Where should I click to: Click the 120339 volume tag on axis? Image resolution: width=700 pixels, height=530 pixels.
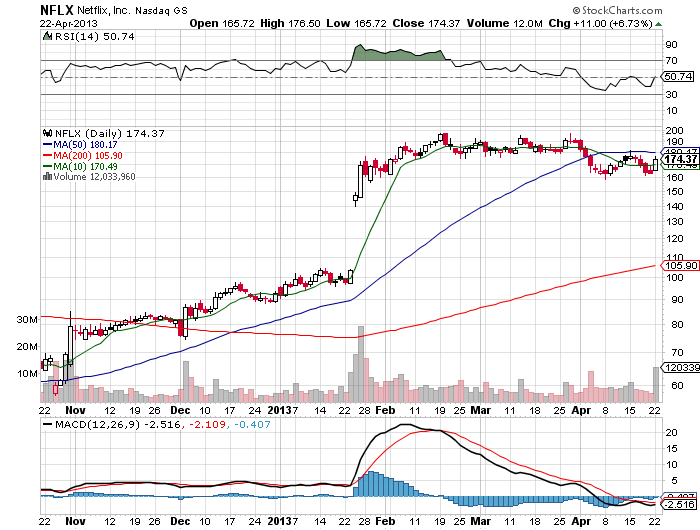[x=681, y=367]
